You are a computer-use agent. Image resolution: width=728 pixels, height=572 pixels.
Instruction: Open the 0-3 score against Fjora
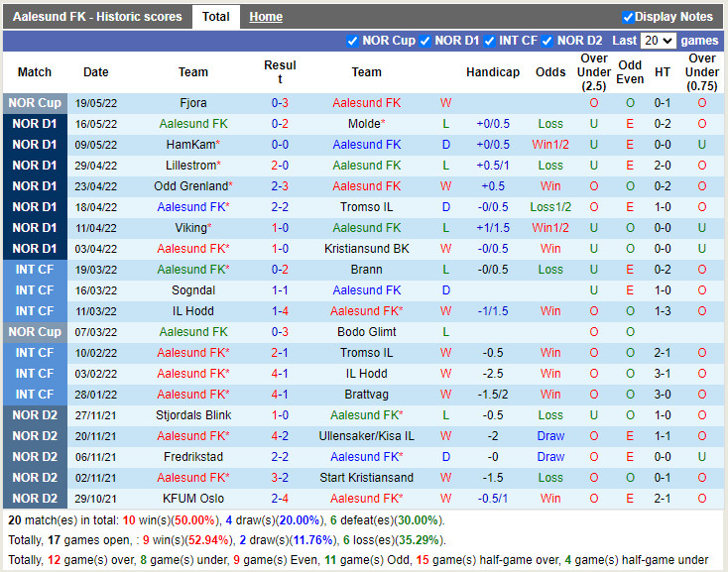(x=280, y=103)
